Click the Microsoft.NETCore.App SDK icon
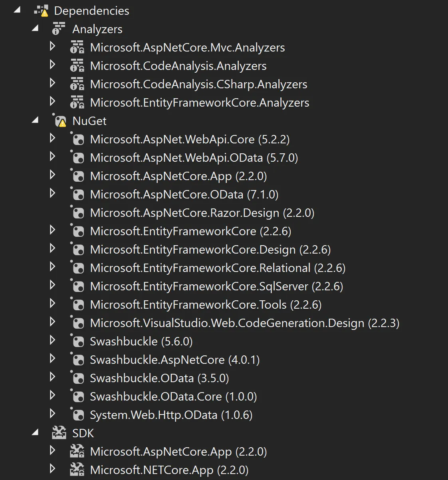This screenshot has width=448, height=480. coord(77,470)
